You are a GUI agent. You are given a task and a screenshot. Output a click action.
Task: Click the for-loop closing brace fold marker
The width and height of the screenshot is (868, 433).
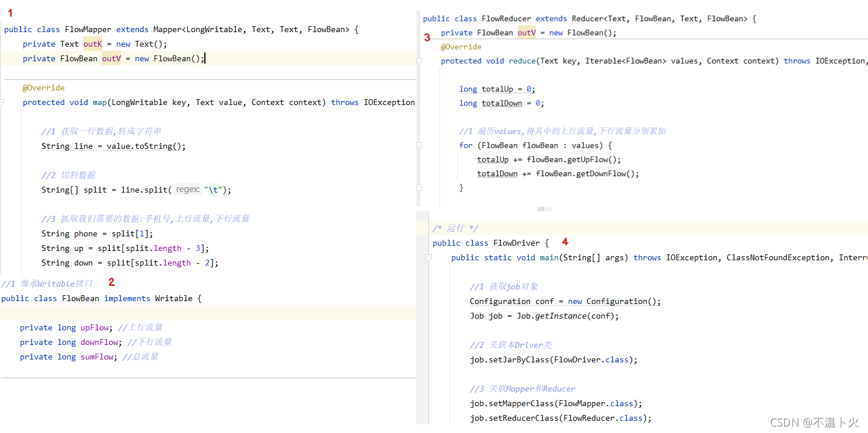pos(419,187)
